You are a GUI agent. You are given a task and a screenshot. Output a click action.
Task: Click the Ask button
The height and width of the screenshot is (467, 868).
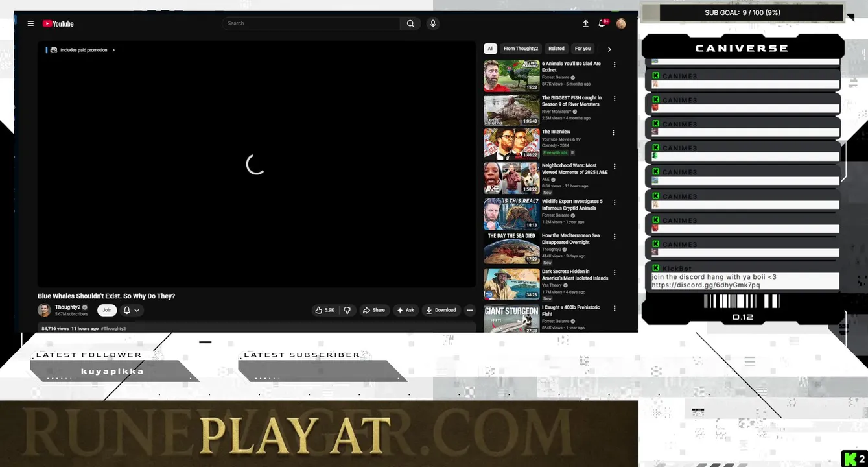[405, 310]
